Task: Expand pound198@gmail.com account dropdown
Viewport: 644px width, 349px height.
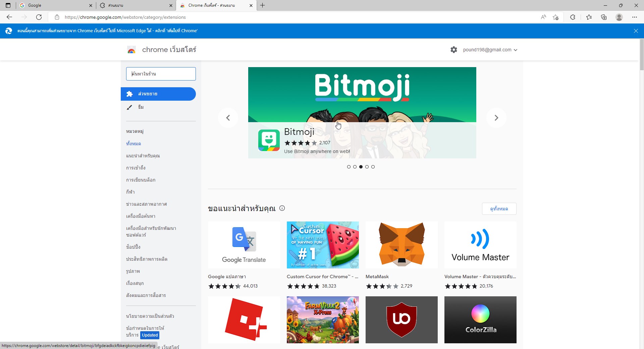Action: click(490, 50)
